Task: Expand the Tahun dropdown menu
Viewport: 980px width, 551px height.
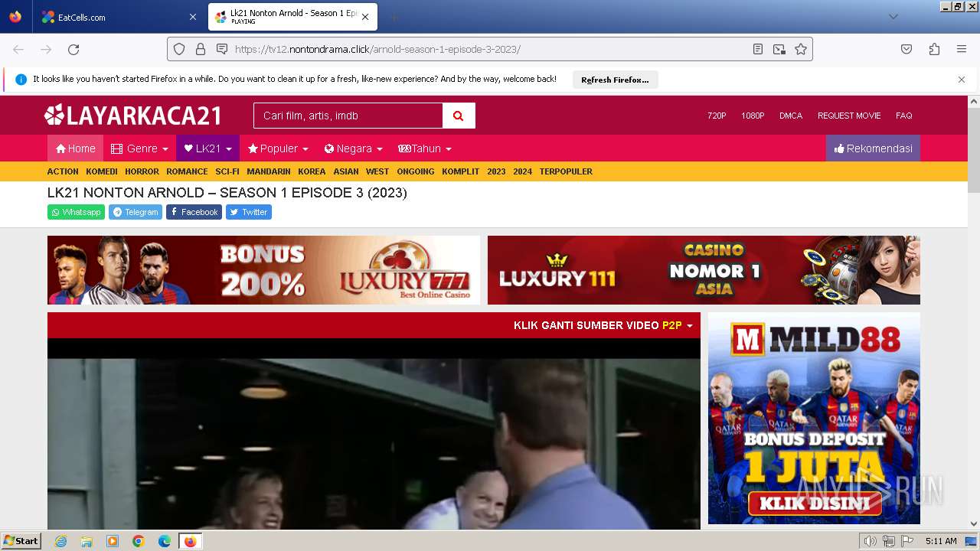Action: (x=425, y=148)
